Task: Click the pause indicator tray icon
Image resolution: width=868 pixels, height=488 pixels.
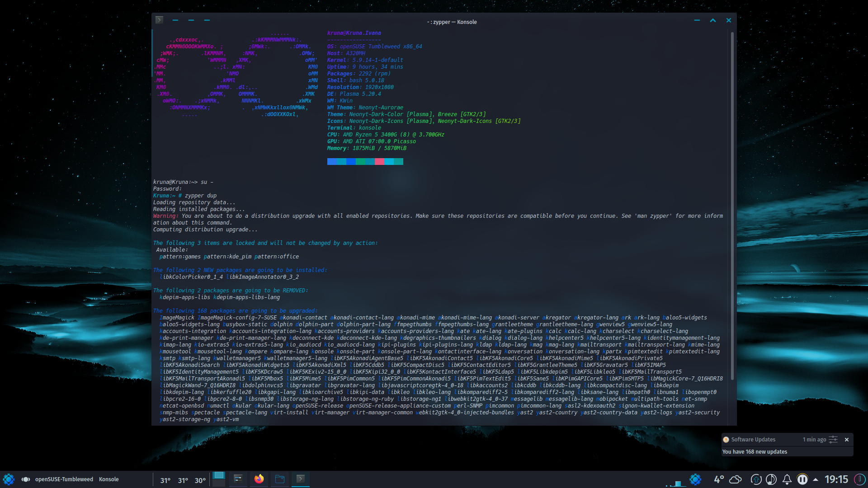Action: [x=802, y=479]
